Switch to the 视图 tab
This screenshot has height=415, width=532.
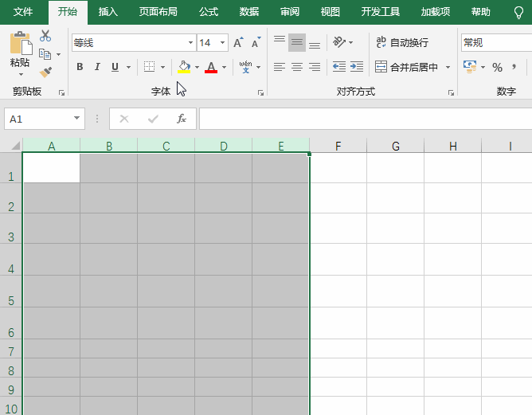click(x=331, y=12)
